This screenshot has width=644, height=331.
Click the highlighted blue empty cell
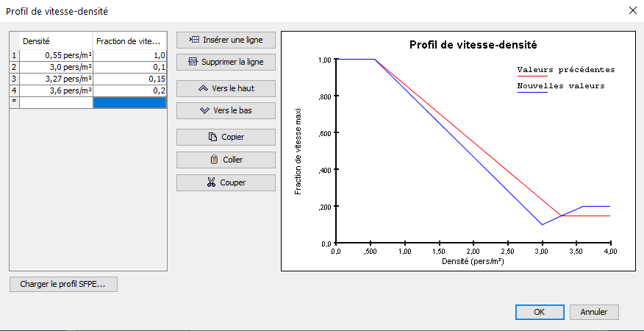pyautogui.click(x=130, y=103)
